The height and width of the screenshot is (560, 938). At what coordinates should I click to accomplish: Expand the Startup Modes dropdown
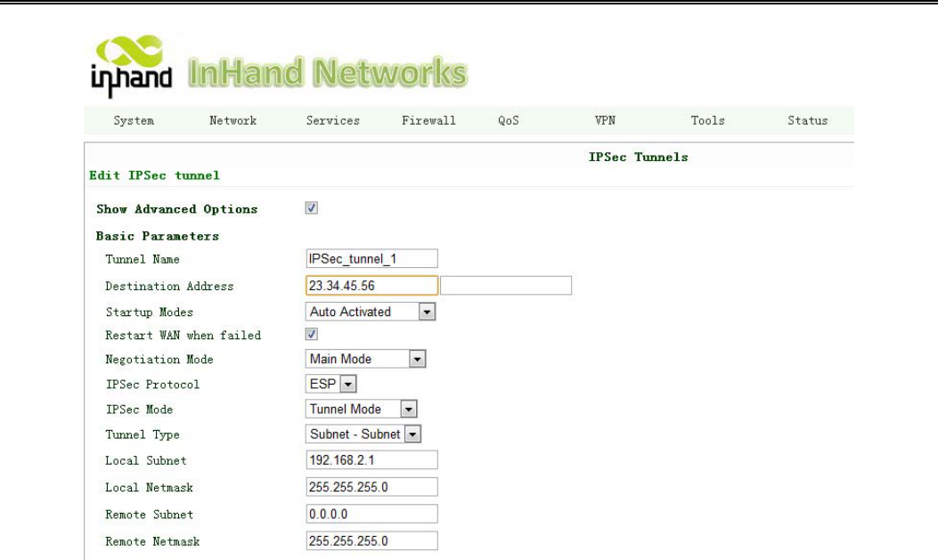371,312
